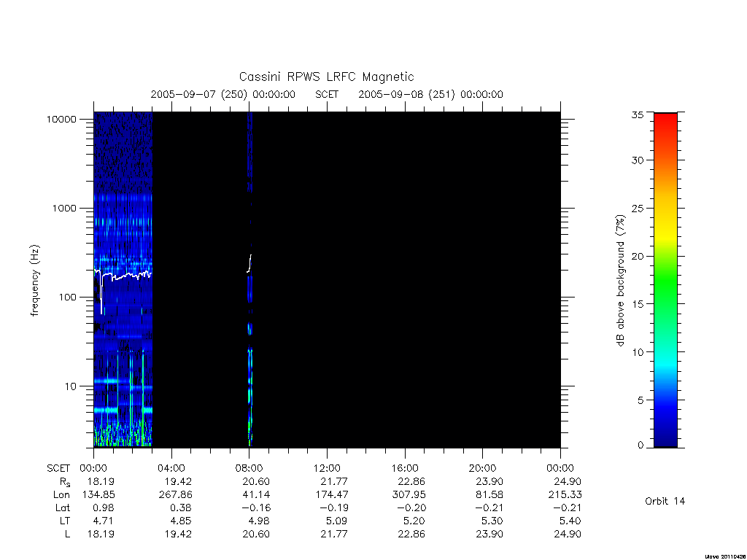Image resolution: width=747 pixels, height=560 pixels.
Task: Click the Rs value 20.60
Action: [256, 481]
